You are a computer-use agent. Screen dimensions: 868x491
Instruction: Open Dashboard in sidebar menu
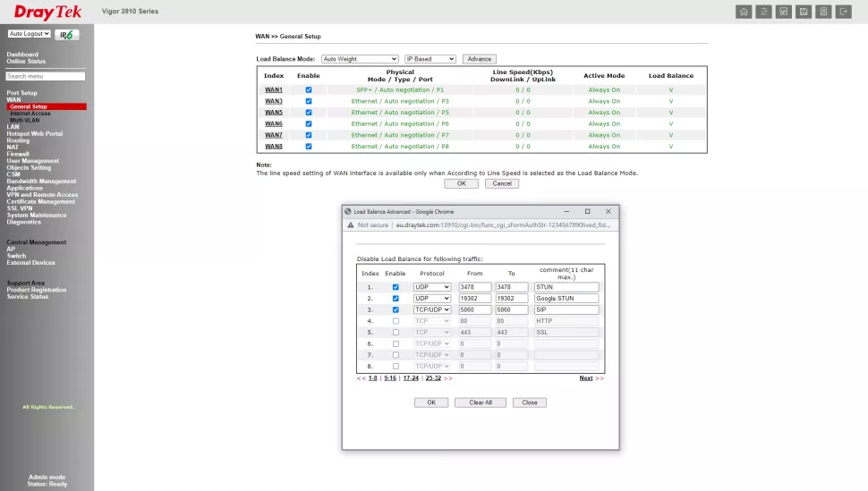click(x=22, y=55)
